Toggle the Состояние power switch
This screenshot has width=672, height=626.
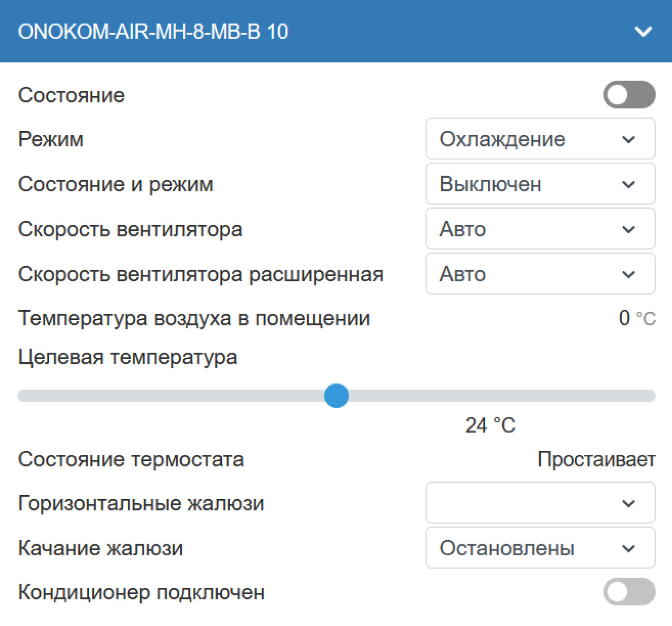629,94
